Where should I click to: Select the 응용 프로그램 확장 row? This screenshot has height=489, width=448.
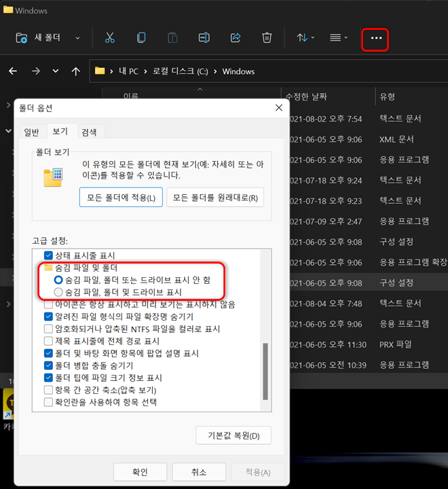pos(369,263)
